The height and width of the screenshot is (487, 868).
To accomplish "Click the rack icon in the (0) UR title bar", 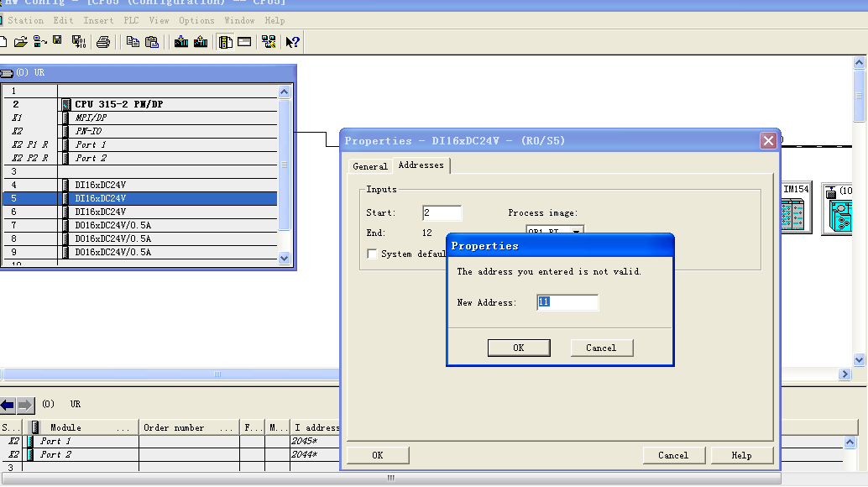I will click(x=7, y=73).
